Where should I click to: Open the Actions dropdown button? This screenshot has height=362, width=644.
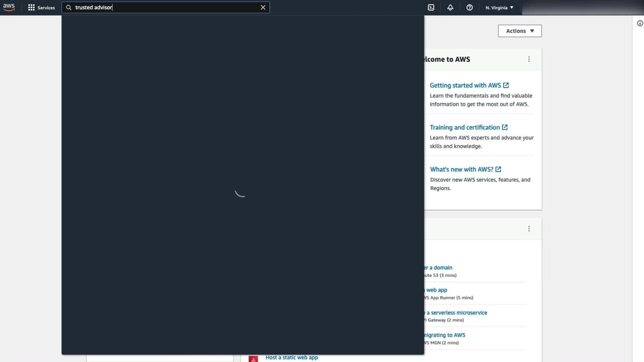coord(520,31)
